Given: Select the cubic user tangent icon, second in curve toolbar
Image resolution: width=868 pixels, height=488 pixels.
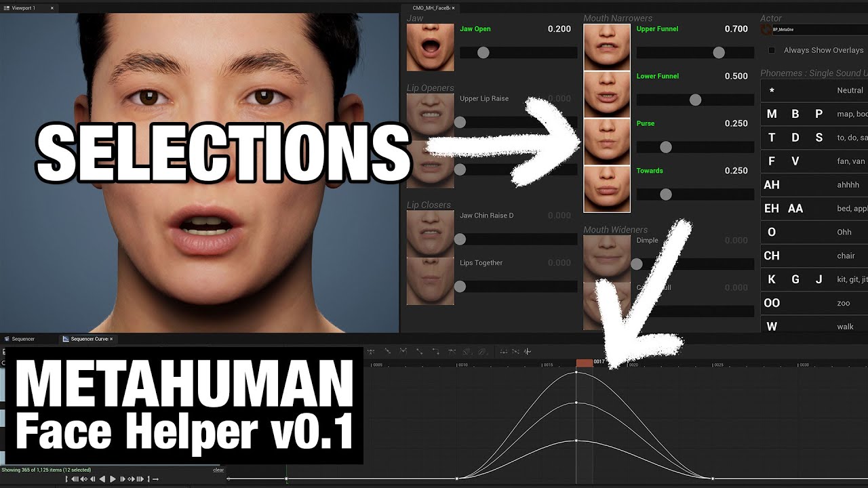Looking at the screenshot, I should point(388,352).
